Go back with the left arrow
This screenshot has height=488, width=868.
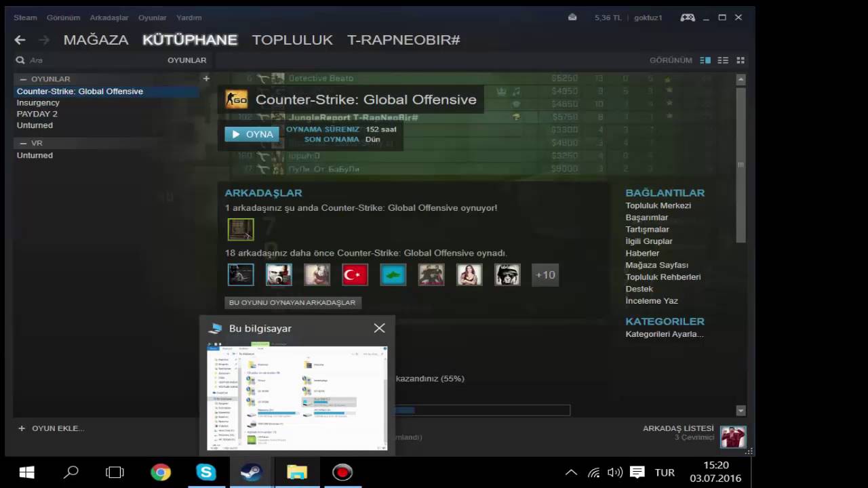pos(20,40)
